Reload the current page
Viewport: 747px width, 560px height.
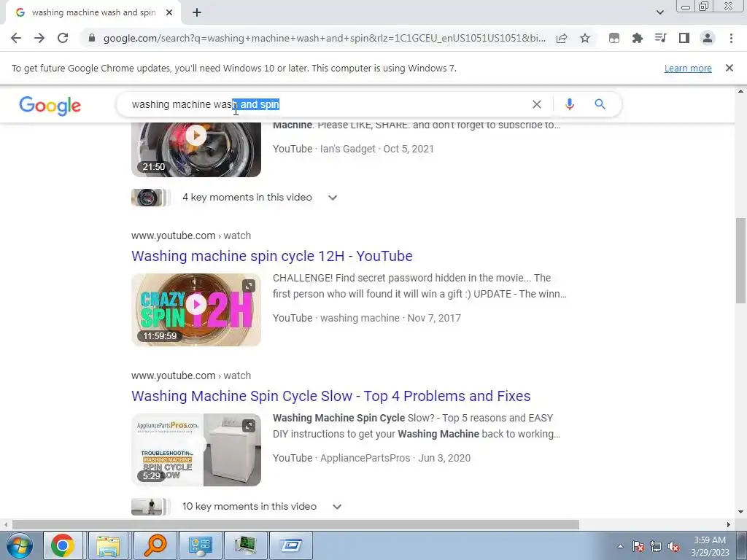(x=63, y=38)
